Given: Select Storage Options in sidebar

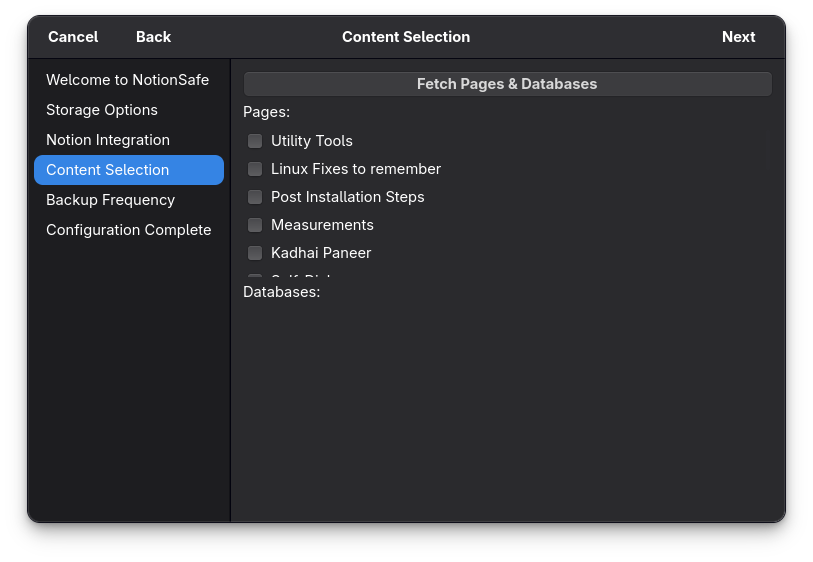Looking at the screenshot, I should tap(102, 110).
